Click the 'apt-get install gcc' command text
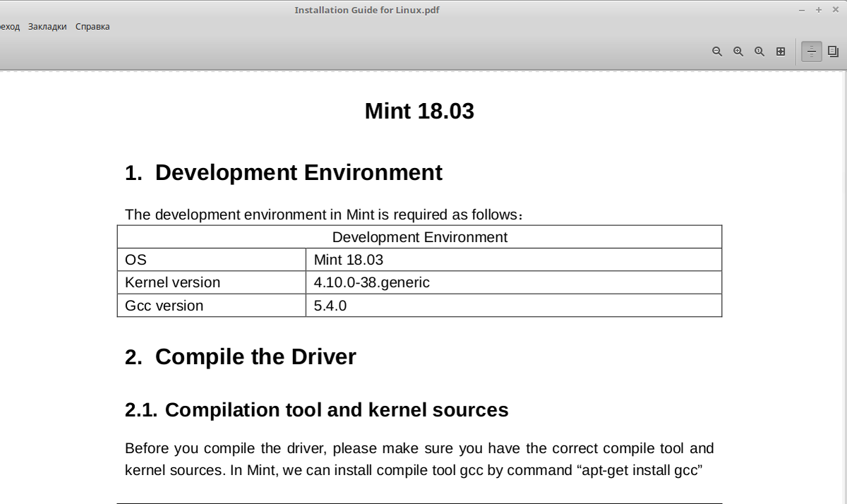Viewport: 847px width, 504px height. pyautogui.click(x=640, y=470)
